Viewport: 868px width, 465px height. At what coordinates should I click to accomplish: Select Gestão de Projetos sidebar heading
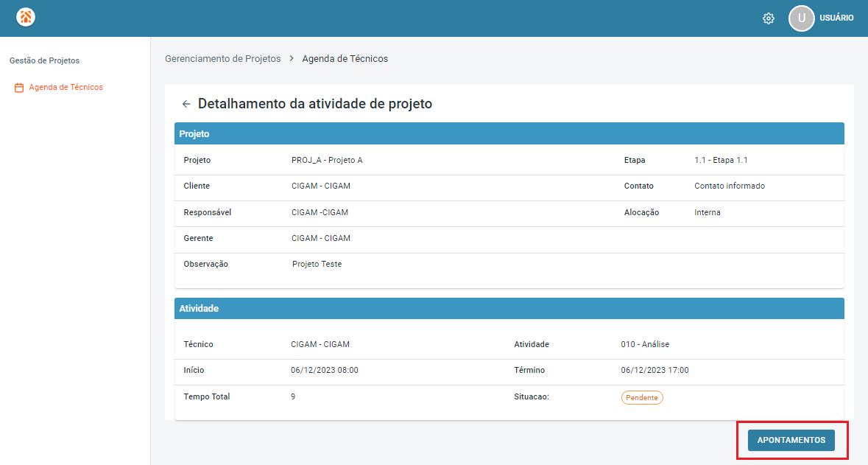point(44,60)
